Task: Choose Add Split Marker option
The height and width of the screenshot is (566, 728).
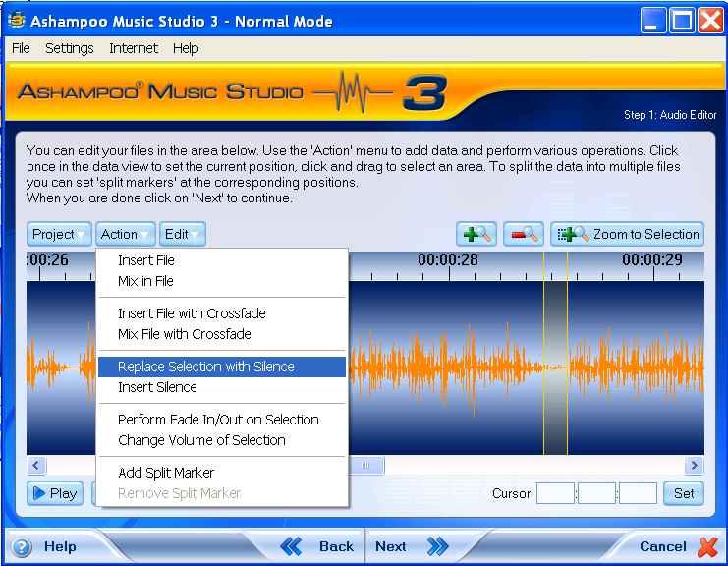Action: pyautogui.click(x=166, y=473)
